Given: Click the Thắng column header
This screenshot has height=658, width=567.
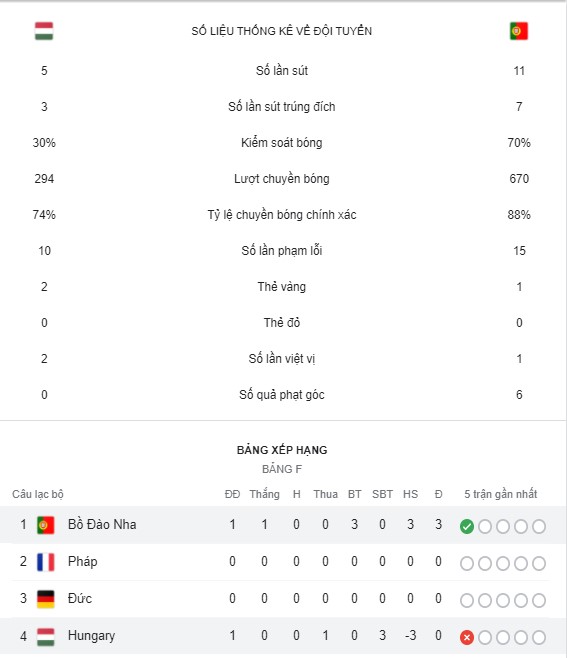Looking at the screenshot, I should click(x=264, y=494).
